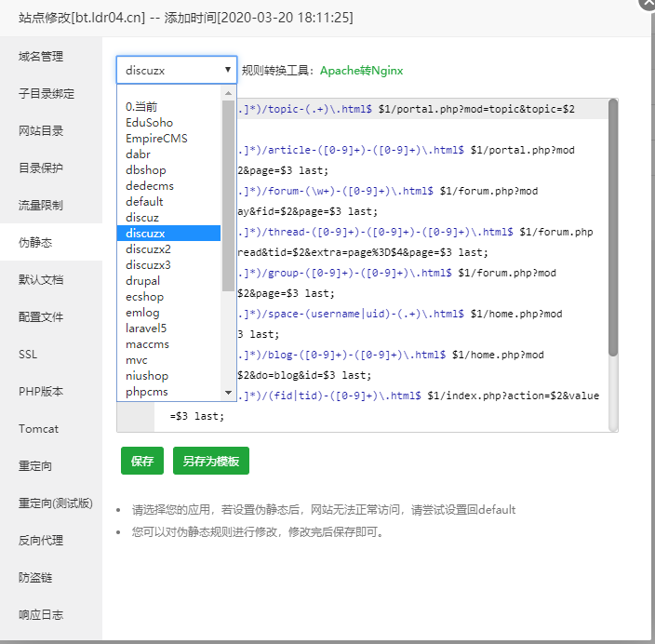Switch to 域名管理 tab
Screen dimensions: 655x644
[41, 57]
